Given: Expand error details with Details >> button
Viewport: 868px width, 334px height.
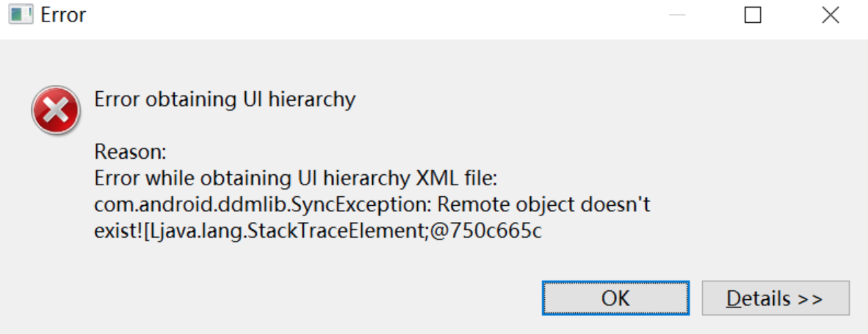Looking at the screenshot, I should (775, 298).
